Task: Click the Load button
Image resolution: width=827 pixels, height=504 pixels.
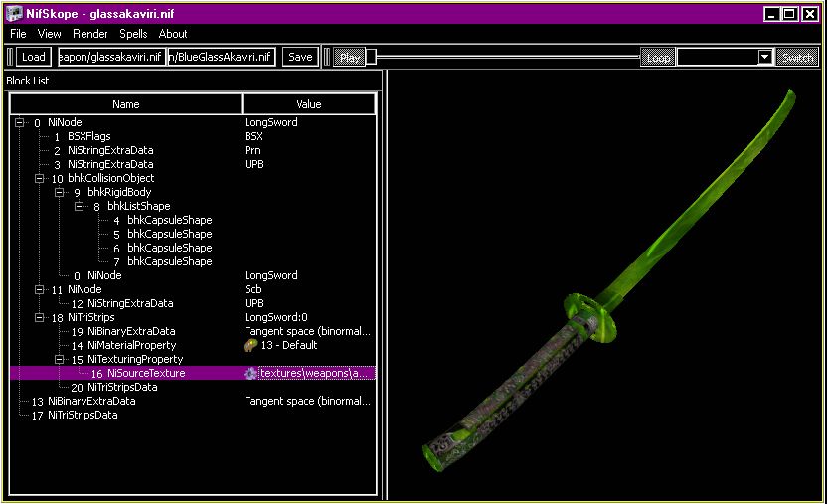Action: (x=33, y=57)
